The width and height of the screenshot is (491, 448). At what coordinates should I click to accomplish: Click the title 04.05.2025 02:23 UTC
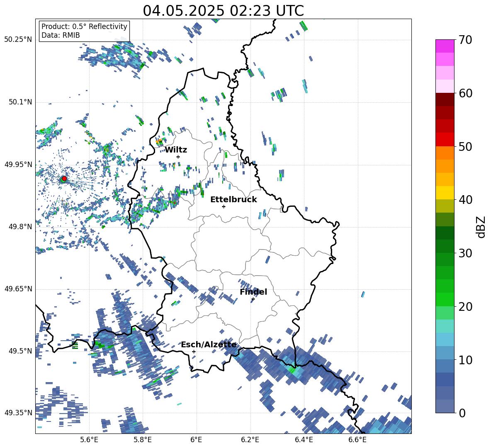pos(223,11)
